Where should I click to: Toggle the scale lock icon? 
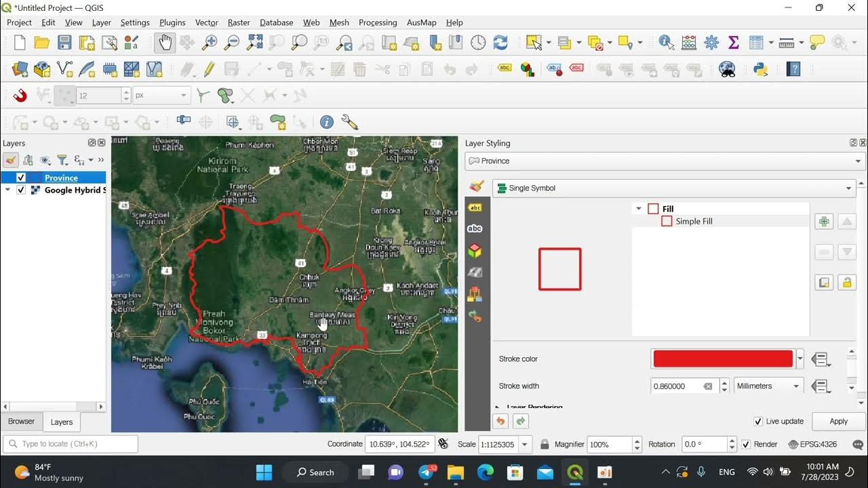tap(545, 445)
